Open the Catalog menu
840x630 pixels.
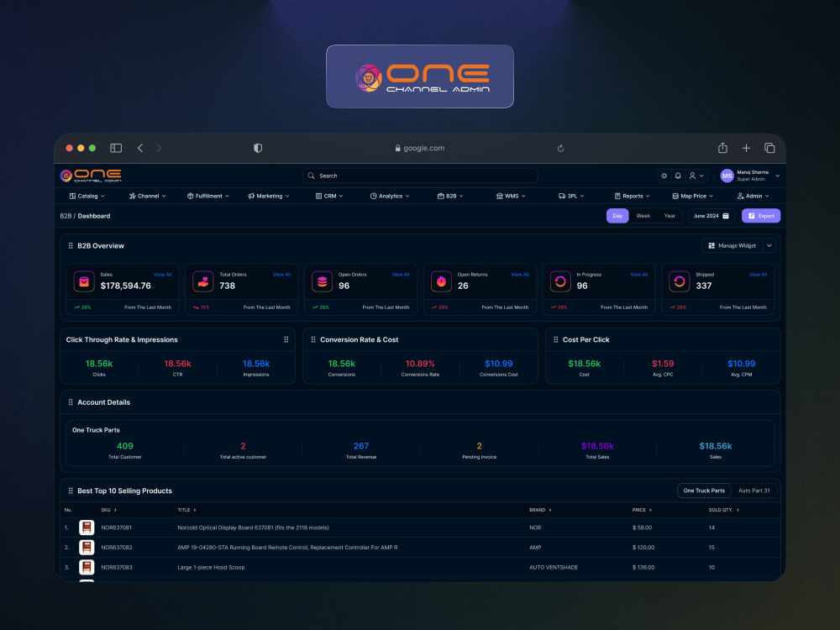(x=87, y=196)
